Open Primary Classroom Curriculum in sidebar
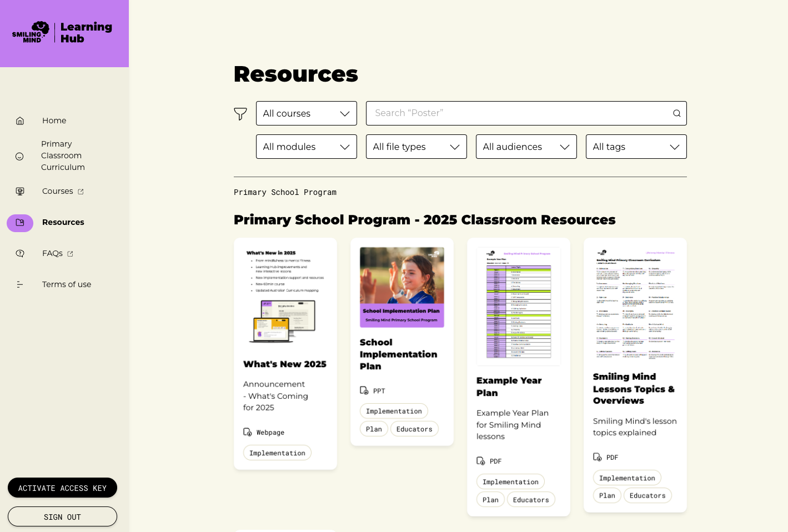Viewport: 788px width, 532px height. tap(63, 155)
